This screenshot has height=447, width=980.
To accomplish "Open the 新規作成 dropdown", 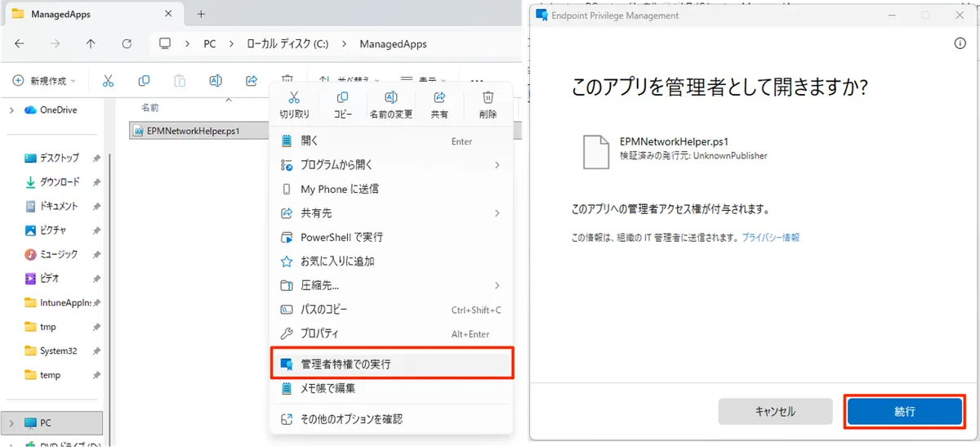I will click(x=44, y=81).
